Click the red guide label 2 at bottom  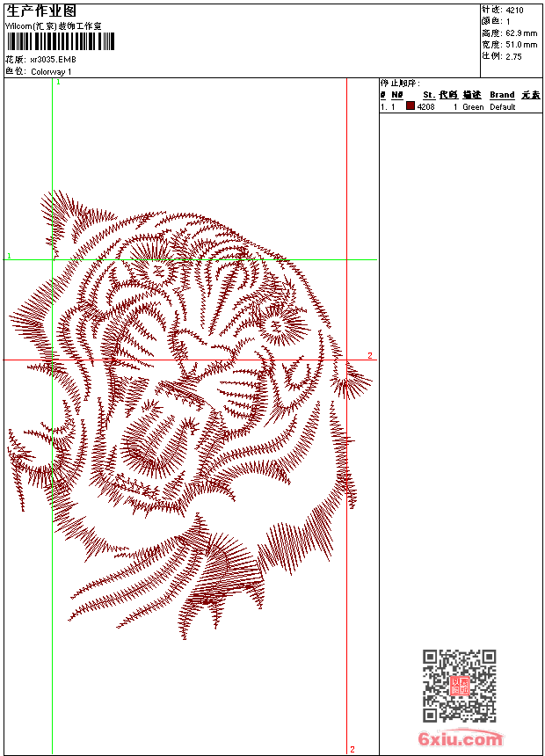[352, 749]
